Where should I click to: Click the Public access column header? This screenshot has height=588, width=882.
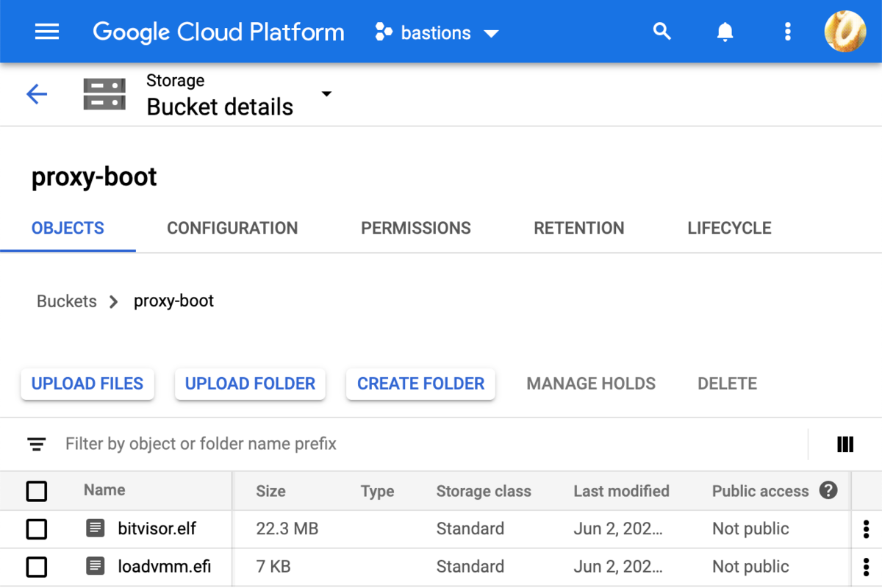click(760, 491)
